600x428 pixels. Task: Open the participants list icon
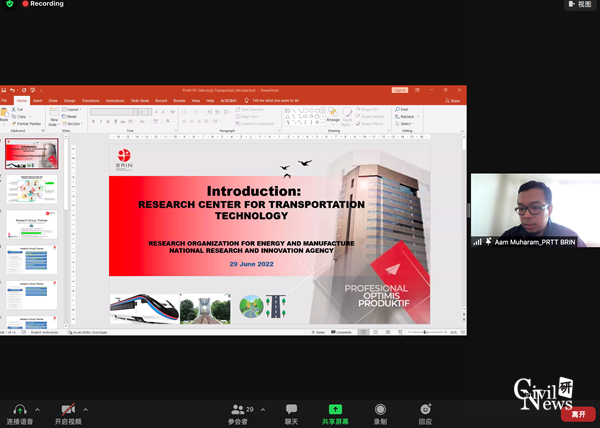pyautogui.click(x=237, y=410)
